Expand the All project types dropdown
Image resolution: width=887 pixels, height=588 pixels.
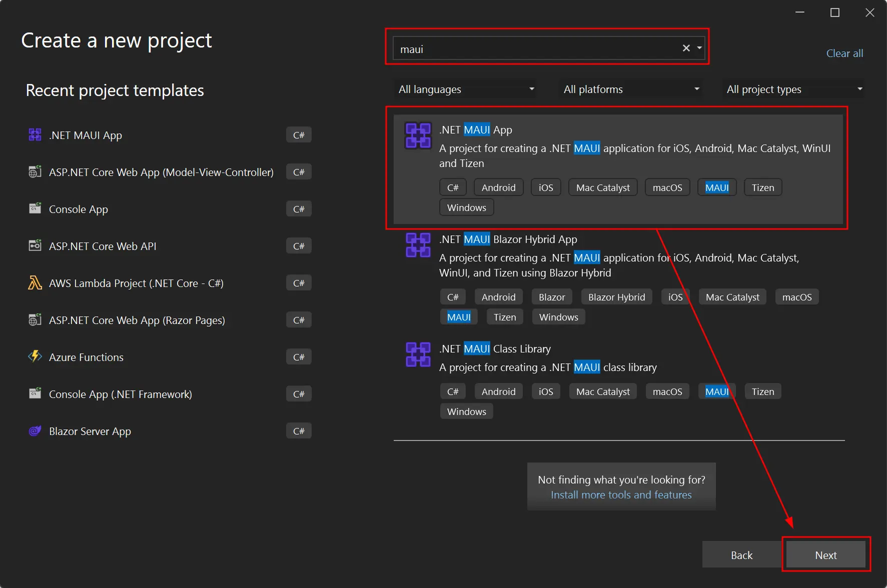pyautogui.click(x=794, y=89)
